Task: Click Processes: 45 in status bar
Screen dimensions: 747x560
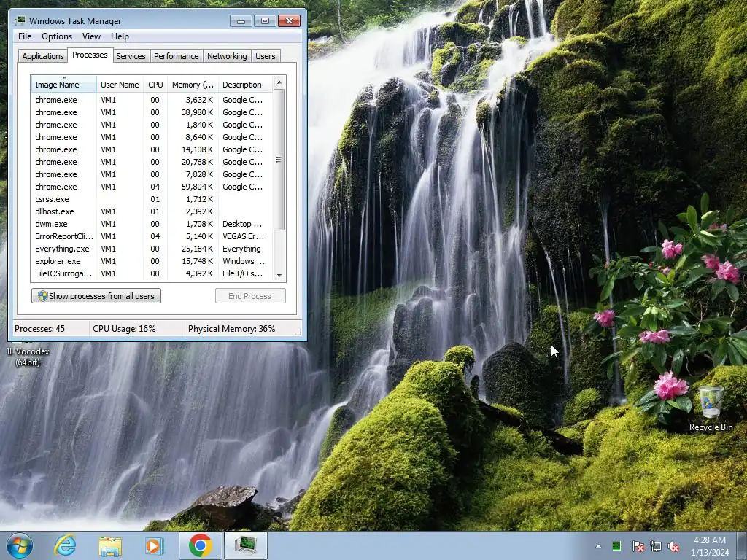Action: 39,329
